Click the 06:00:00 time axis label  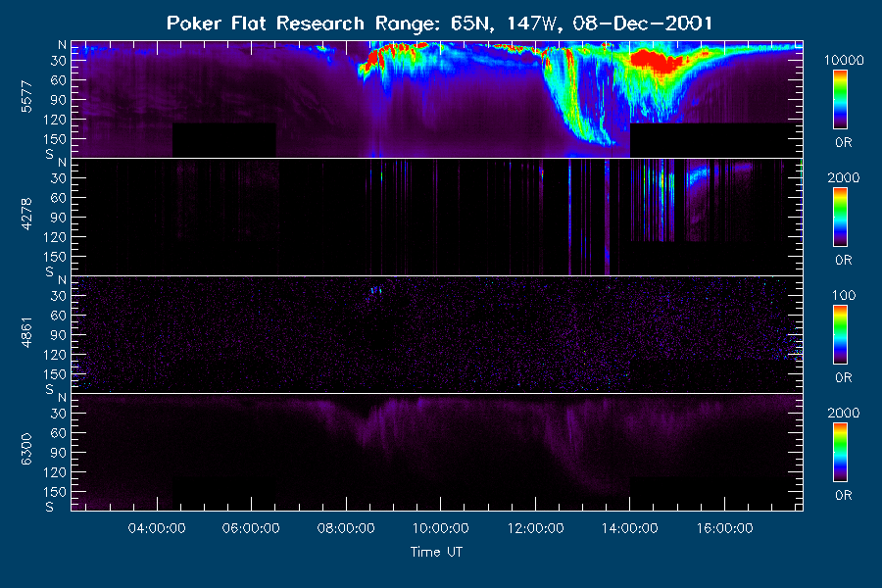click(x=251, y=528)
